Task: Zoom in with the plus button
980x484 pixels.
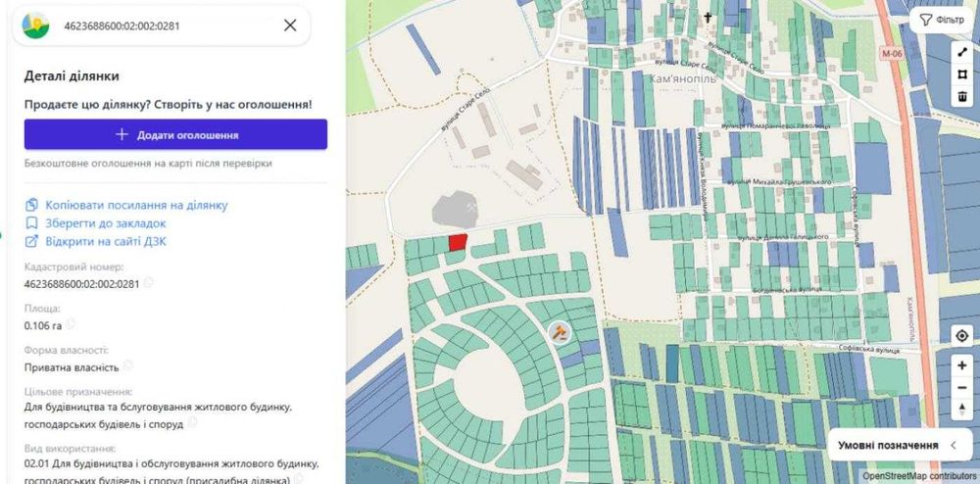Action: (x=962, y=366)
